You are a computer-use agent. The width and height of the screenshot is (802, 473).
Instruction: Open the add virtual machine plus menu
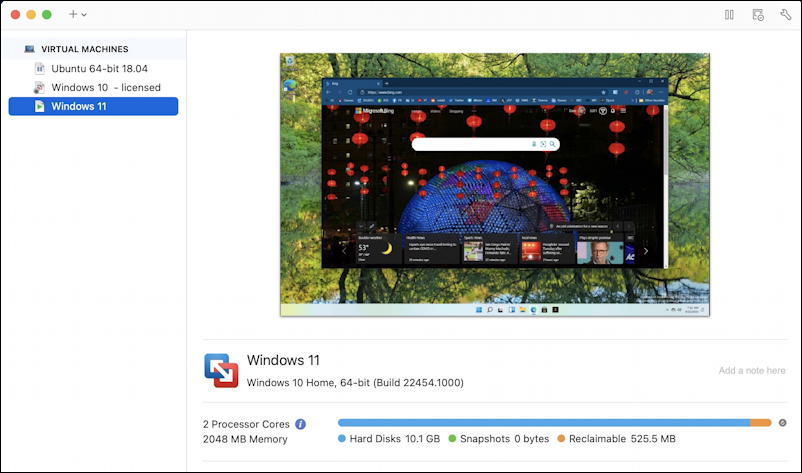click(77, 14)
